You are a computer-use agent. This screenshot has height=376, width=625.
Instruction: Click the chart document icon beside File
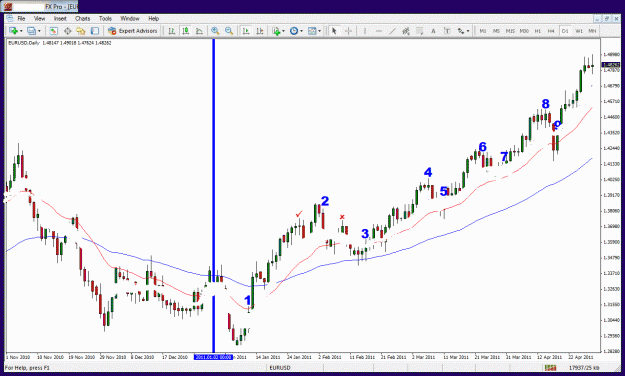[x=9, y=18]
